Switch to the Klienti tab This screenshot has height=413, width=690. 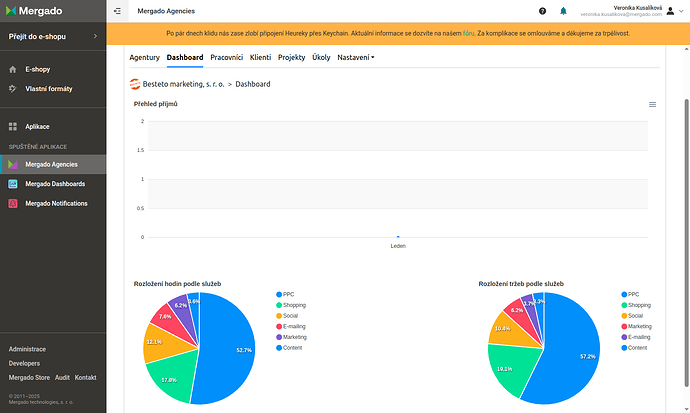tap(261, 58)
